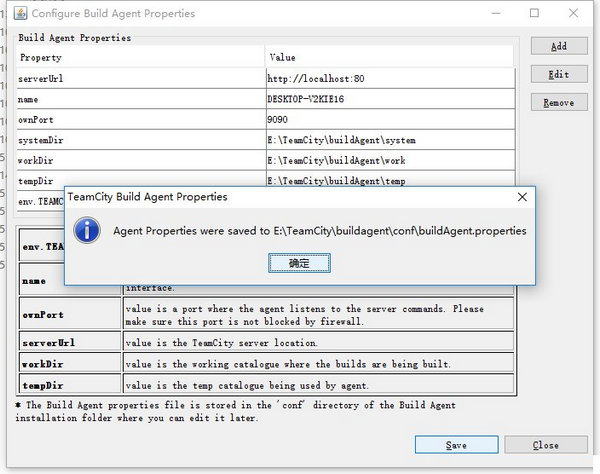Select the workDir property cell in the top table
Viewport: 600px width, 474px height.
141,160
